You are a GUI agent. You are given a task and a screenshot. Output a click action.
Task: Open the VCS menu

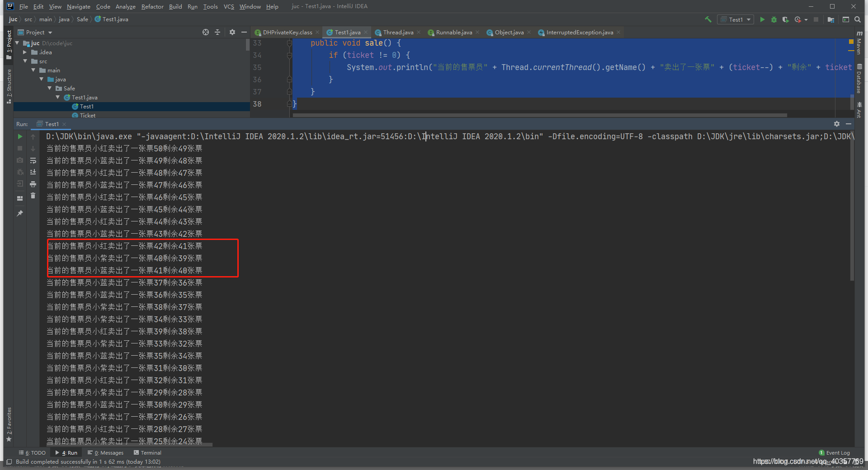pos(229,6)
